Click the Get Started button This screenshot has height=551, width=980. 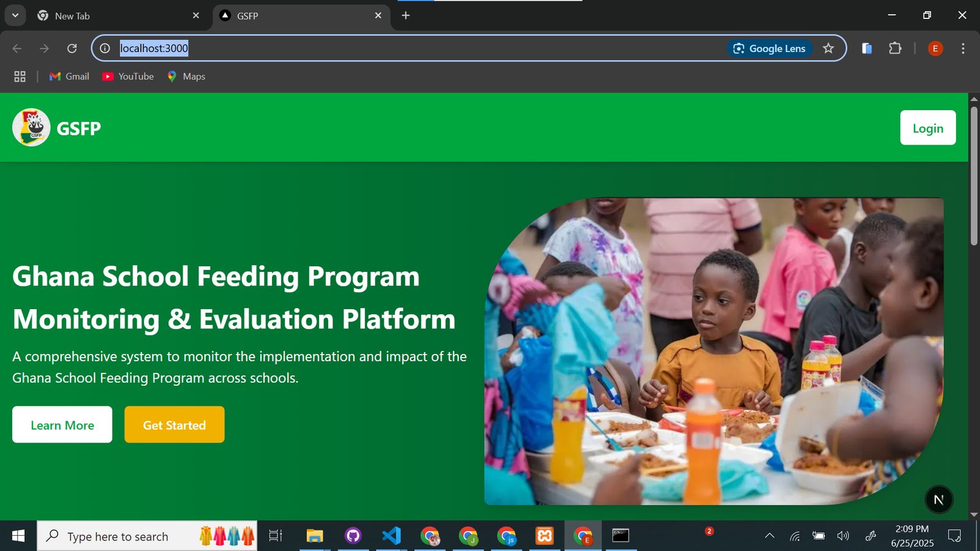coord(175,425)
